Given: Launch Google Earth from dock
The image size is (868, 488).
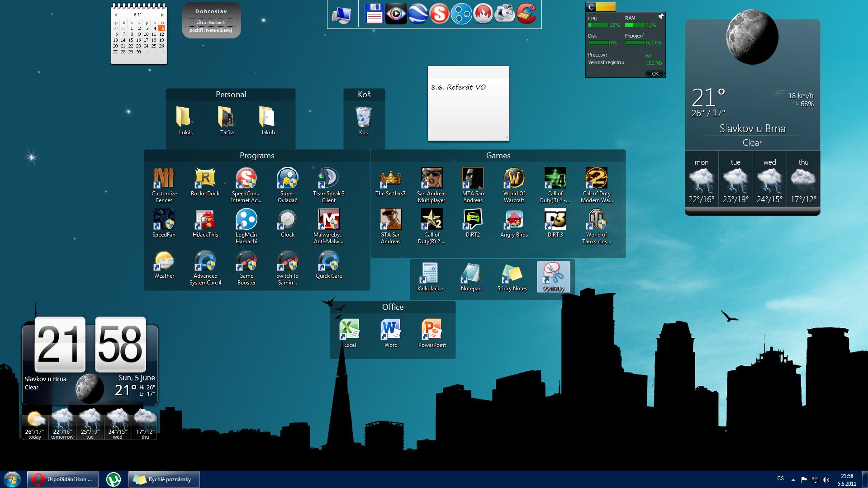Looking at the screenshot, I should 417,14.
